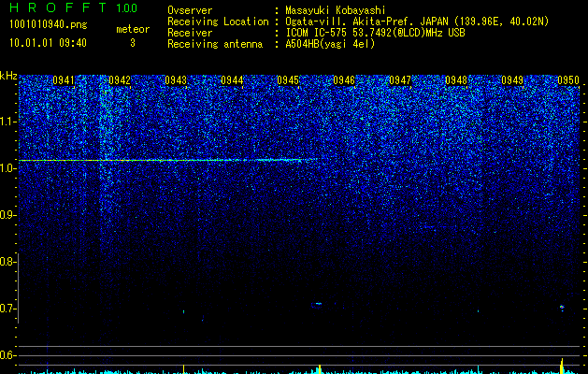Screen dimensions: 588x374
Task: Click the Ogata-vill. Akita-Pref. JAPAN location text
Action: (x=417, y=22)
